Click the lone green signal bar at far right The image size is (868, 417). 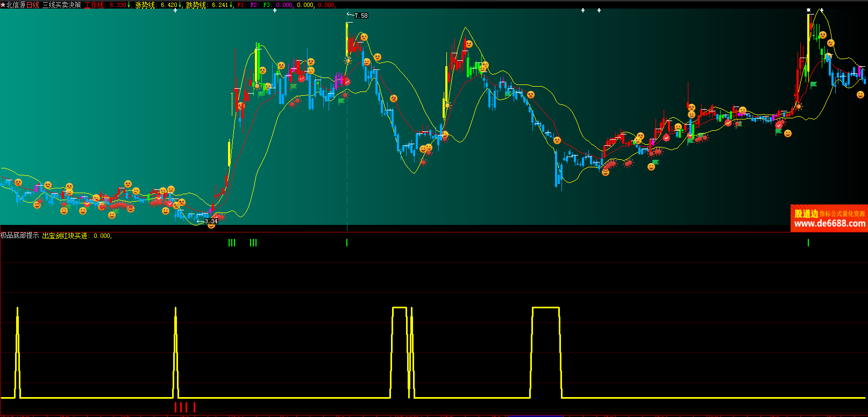808,243
